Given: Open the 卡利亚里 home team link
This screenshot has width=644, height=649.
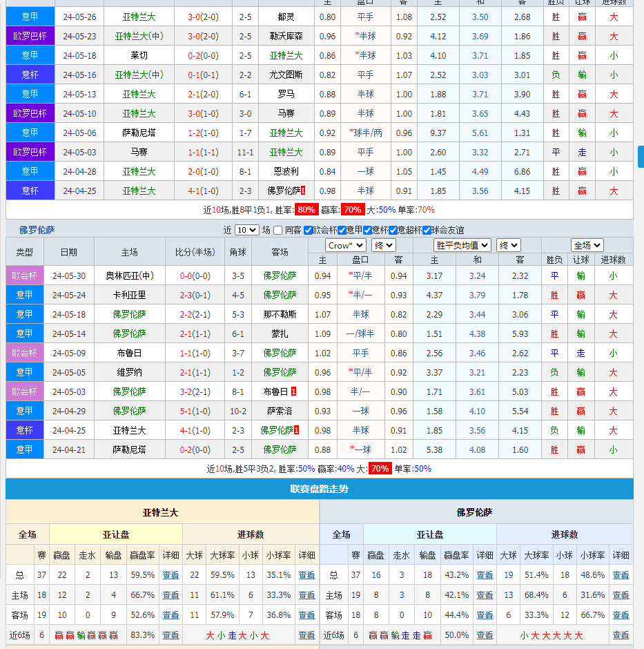Looking at the screenshot, I should coord(129,295).
